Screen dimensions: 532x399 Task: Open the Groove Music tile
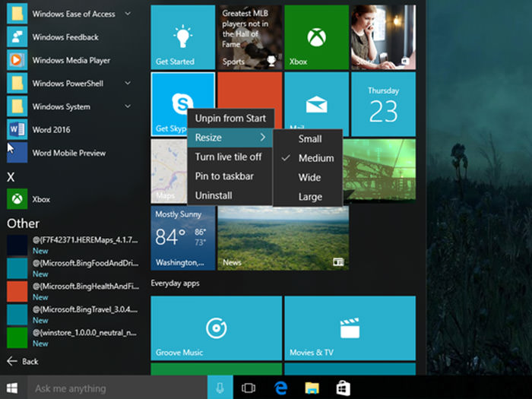pyautogui.click(x=216, y=328)
